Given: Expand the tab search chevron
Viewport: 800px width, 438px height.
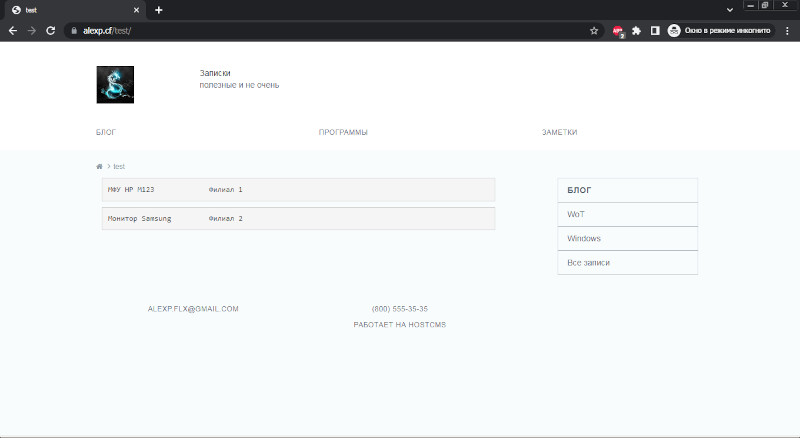Looking at the screenshot, I should [730, 10].
